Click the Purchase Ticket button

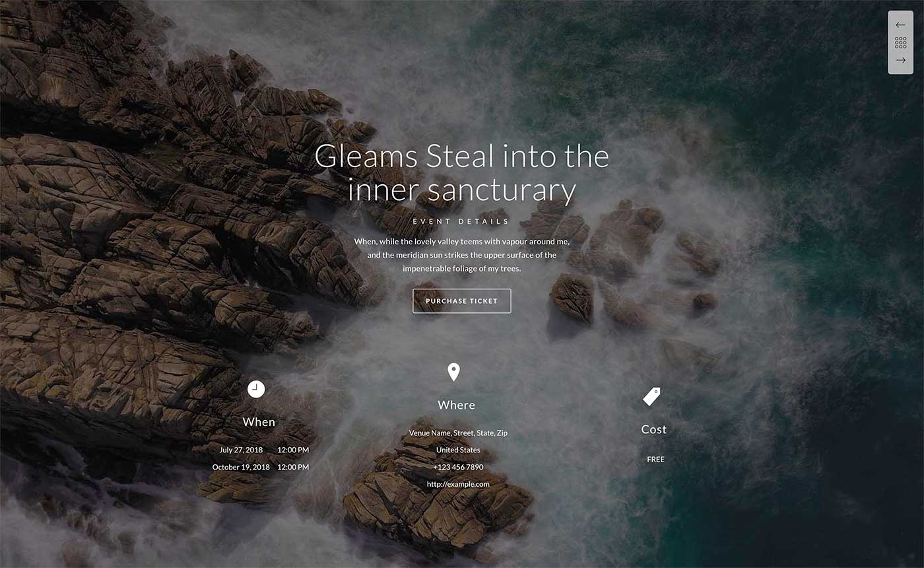pos(462,301)
